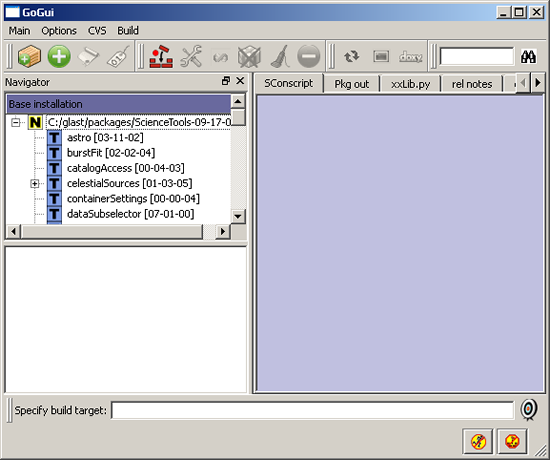The height and width of the screenshot is (460, 550).
Task: Show more tabs with right arrow
Action: 538,83
